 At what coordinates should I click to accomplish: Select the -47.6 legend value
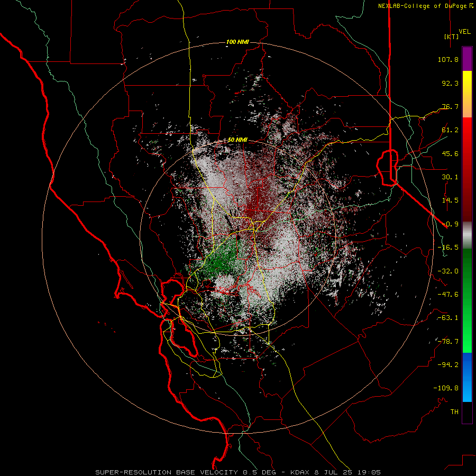click(x=448, y=295)
